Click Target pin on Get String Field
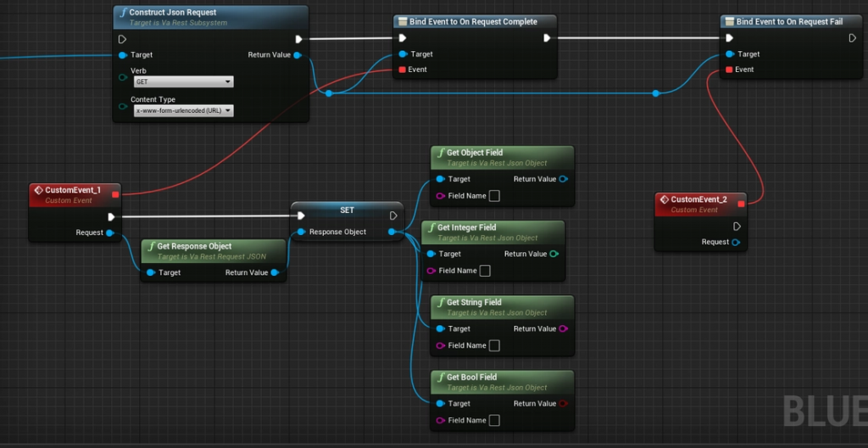This screenshot has width=868, height=448. [440, 329]
